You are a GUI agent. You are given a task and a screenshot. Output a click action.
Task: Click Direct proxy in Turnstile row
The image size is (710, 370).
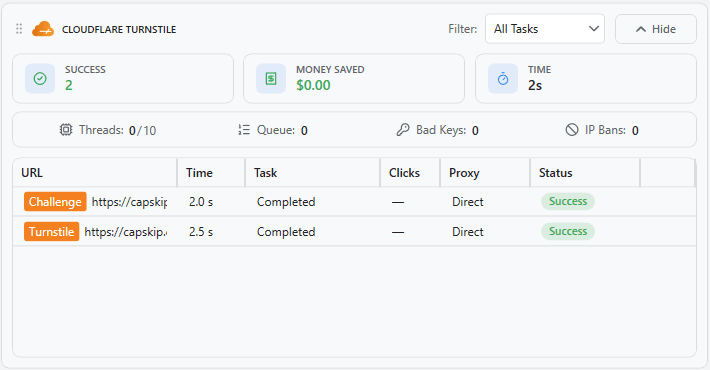point(468,232)
